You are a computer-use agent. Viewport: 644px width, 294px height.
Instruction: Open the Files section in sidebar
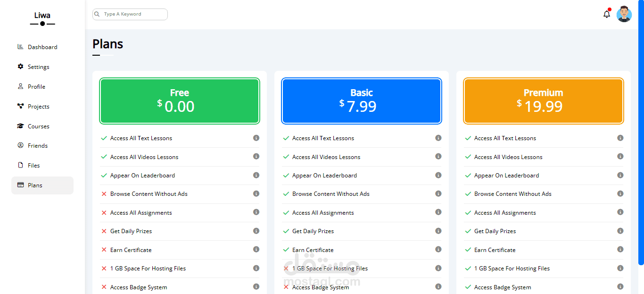(x=33, y=166)
